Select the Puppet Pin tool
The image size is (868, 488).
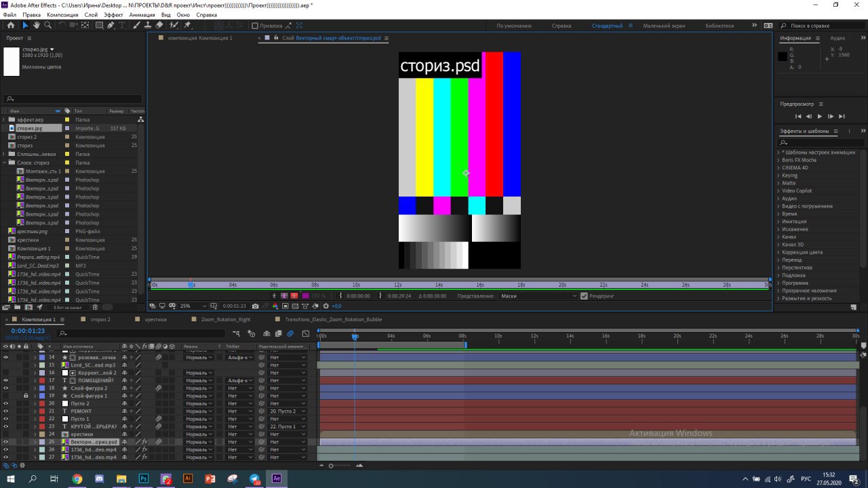[x=188, y=25]
